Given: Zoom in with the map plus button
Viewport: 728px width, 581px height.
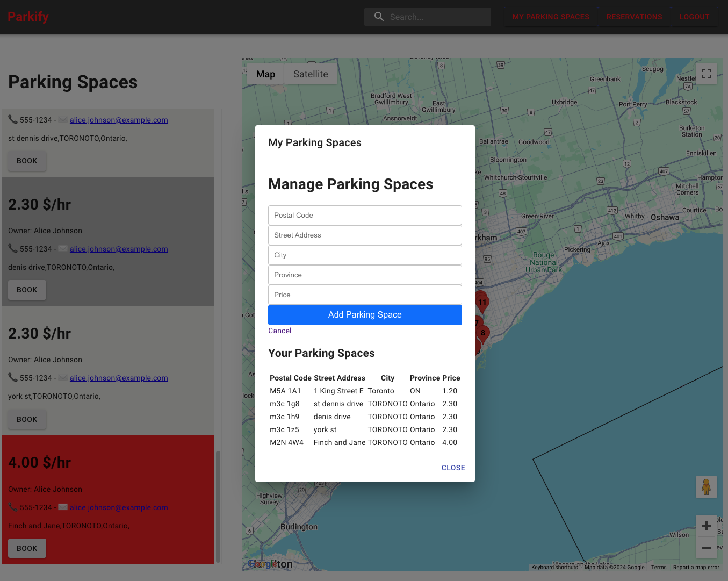Looking at the screenshot, I should pyautogui.click(x=706, y=526).
